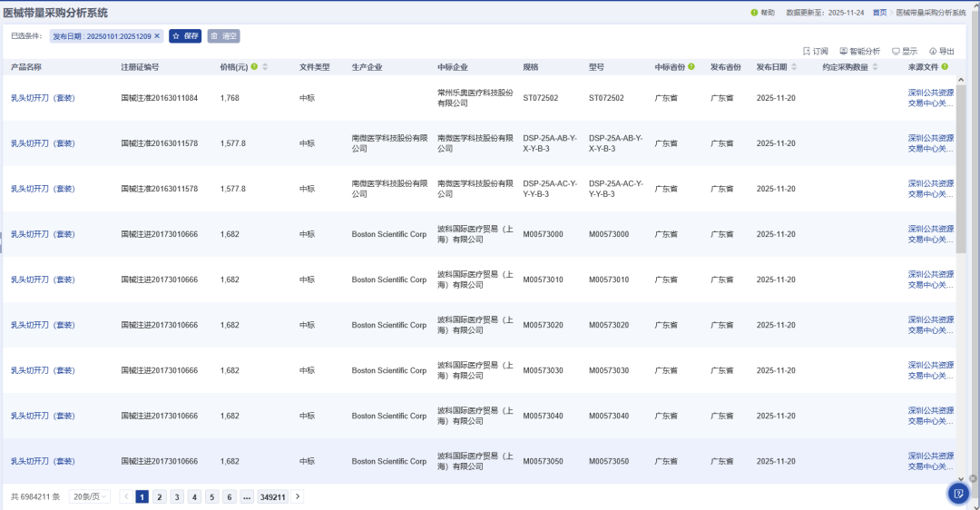Open product link in M00573030 row
The height and width of the screenshot is (510, 980).
tap(43, 370)
